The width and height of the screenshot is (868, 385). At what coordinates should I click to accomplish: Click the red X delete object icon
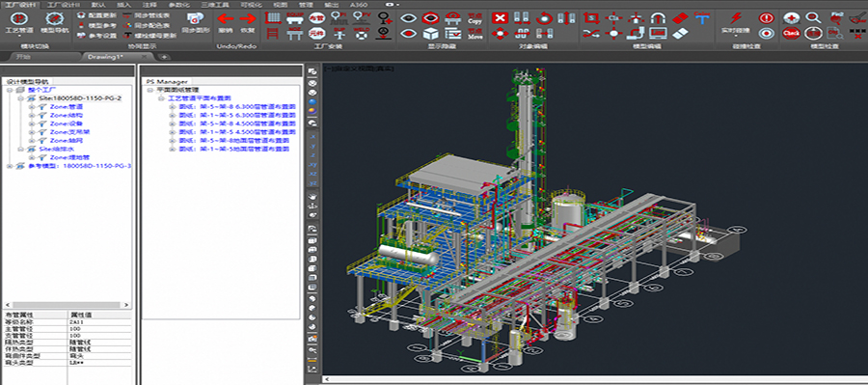pos(500,17)
